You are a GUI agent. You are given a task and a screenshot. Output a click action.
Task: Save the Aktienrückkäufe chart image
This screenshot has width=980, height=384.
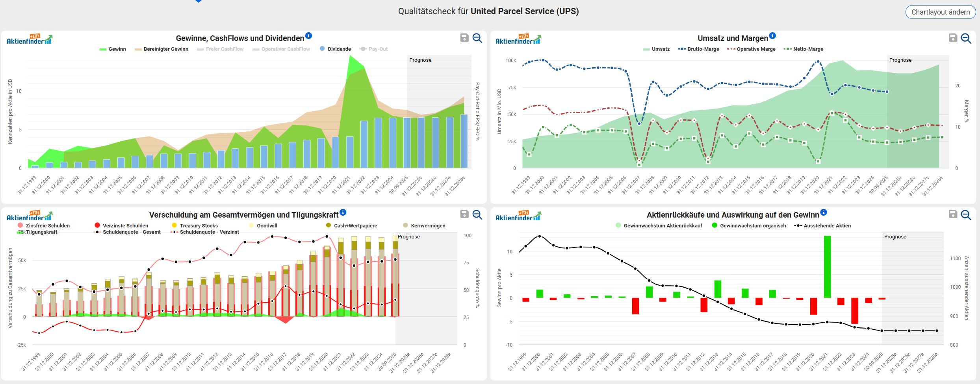(x=953, y=214)
